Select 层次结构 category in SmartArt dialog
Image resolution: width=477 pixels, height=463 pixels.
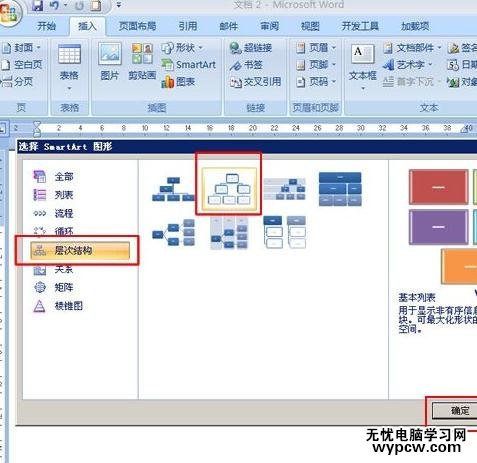coord(80,250)
